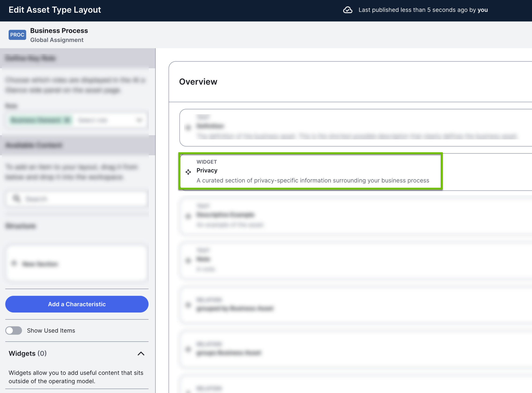Click the drag handle on Description Example
The width and height of the screenshot is (532, 393).
tap(188, 216)
